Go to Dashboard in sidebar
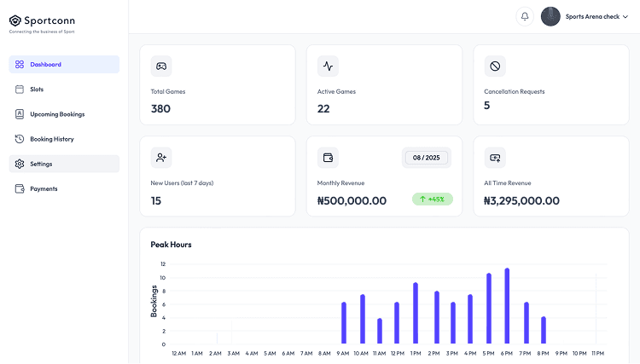The image size is (640, 364). (64, 65)
